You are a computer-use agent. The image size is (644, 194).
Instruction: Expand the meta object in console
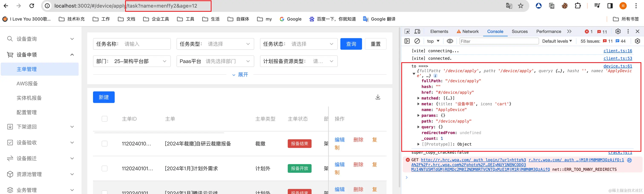(418, 104)
